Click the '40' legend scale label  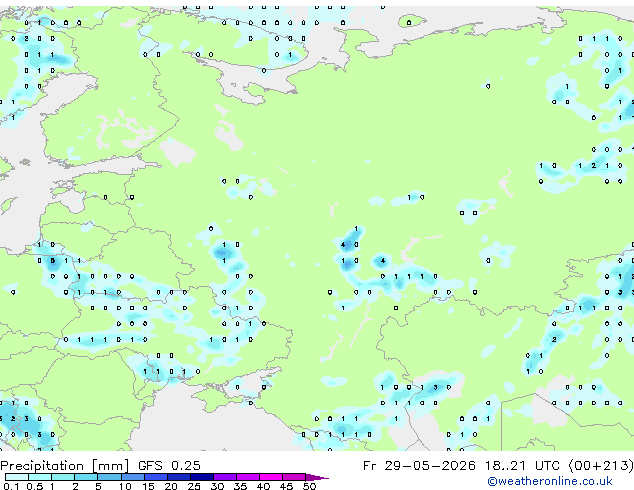click(263, 486)
